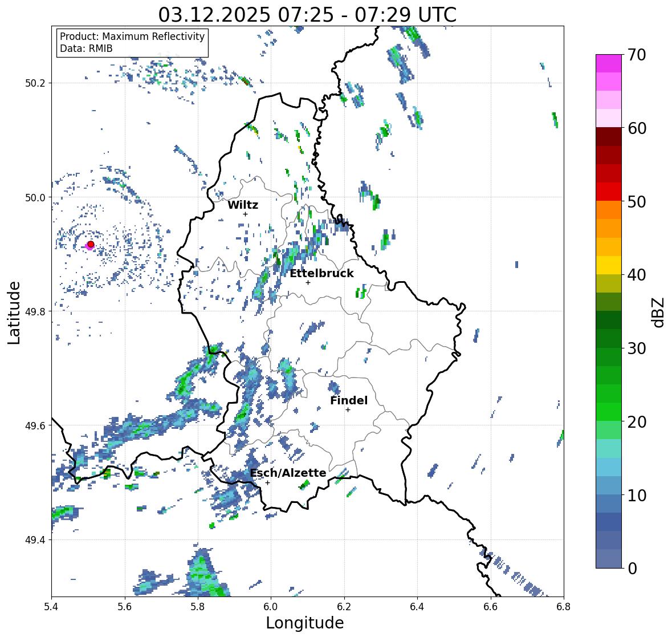672x637 pixels.
Task: Click the 6.2 longitude tick label
Action: pos(344,607)
